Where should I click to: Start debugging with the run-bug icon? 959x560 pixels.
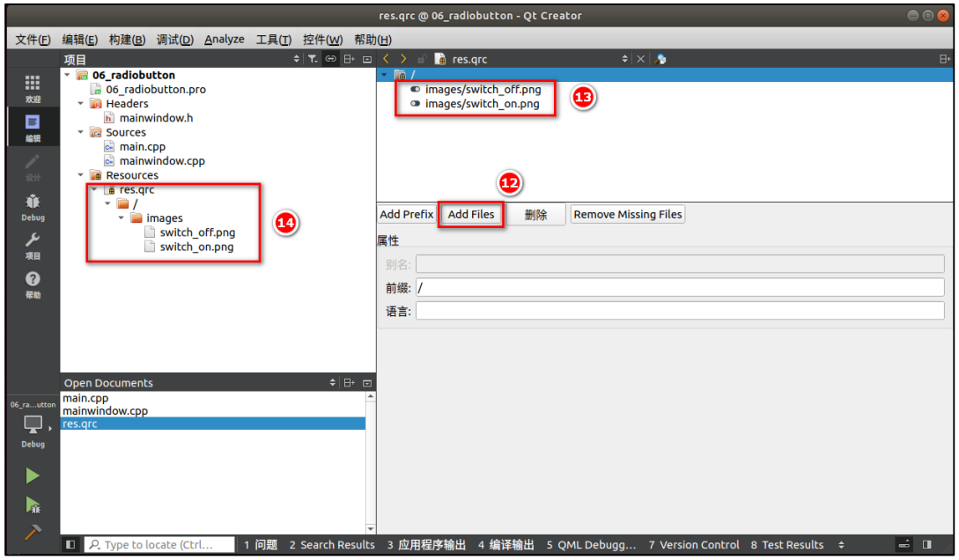[x=33, y=505]
